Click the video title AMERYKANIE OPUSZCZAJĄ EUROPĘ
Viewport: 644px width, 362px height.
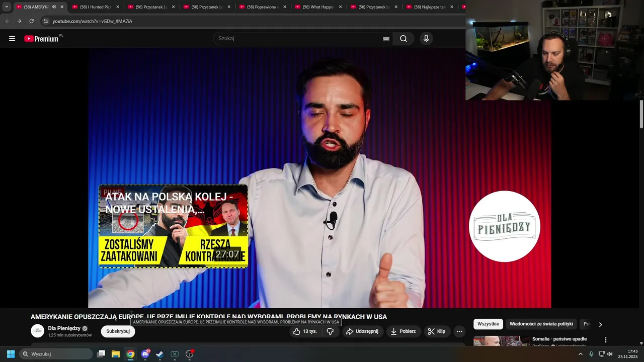pyautogui.click(x=209, y=317)
